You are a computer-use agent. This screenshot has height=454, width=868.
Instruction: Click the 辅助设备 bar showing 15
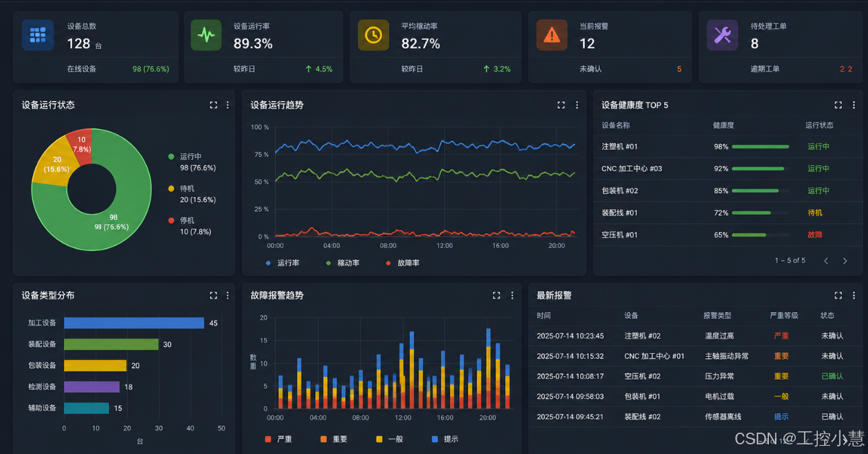point(87,408)
